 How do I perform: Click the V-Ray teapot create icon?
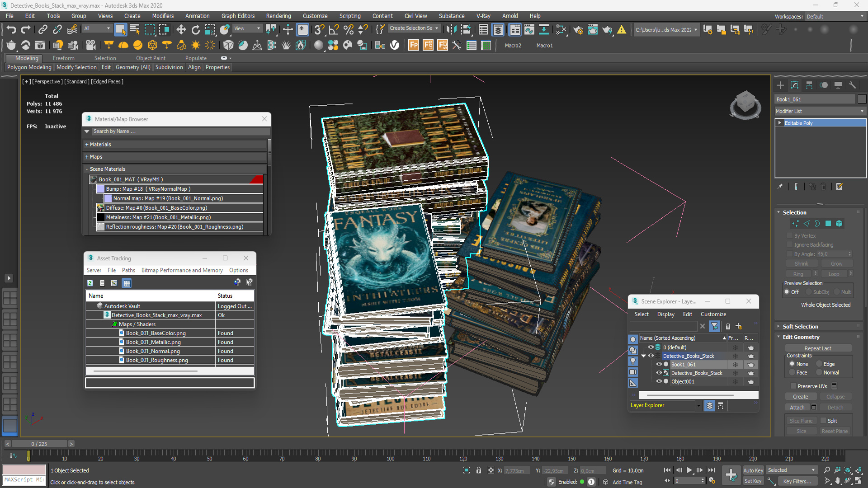(11, 45)
